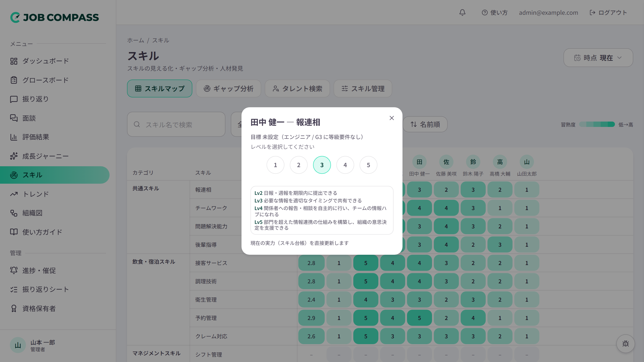Screen dimensions: 644x362
Task: Open 面談 in the sidebar
Action: pyautogui.click(x=55, y=118)
